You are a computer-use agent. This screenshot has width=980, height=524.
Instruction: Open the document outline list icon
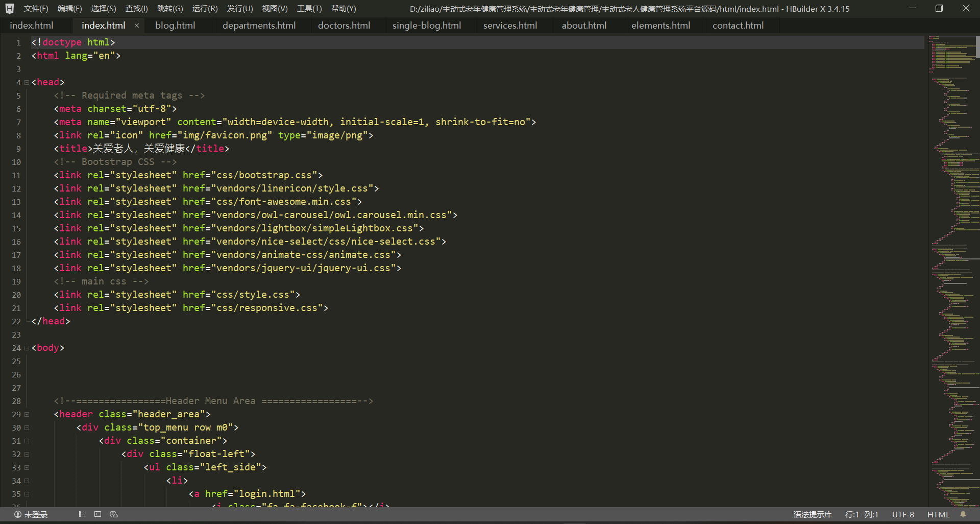coord(82,514)
